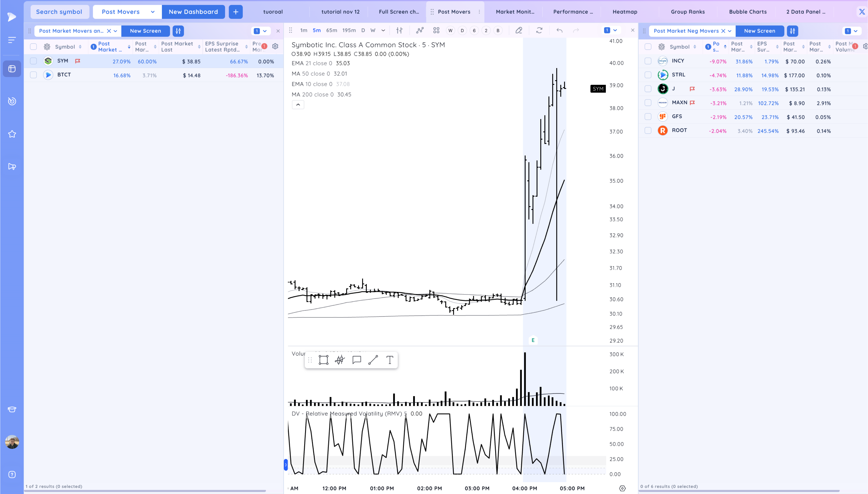Click the redo arrow in chart toolbar
The height and width of the screenshot is (494, 868).
[x=576, y=31]
